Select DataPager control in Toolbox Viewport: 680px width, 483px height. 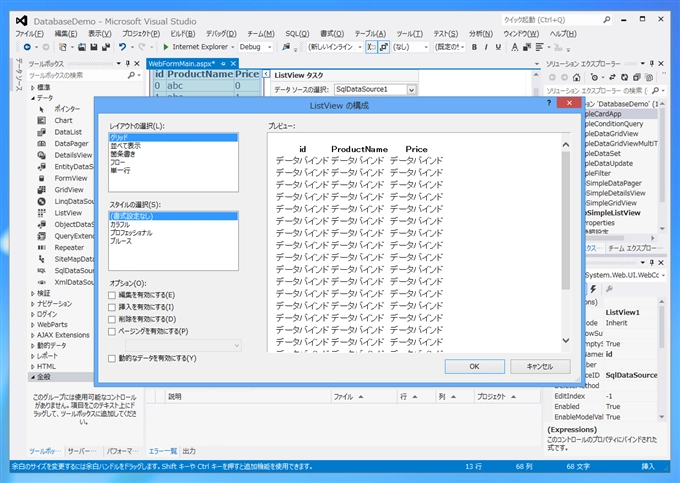71,144
